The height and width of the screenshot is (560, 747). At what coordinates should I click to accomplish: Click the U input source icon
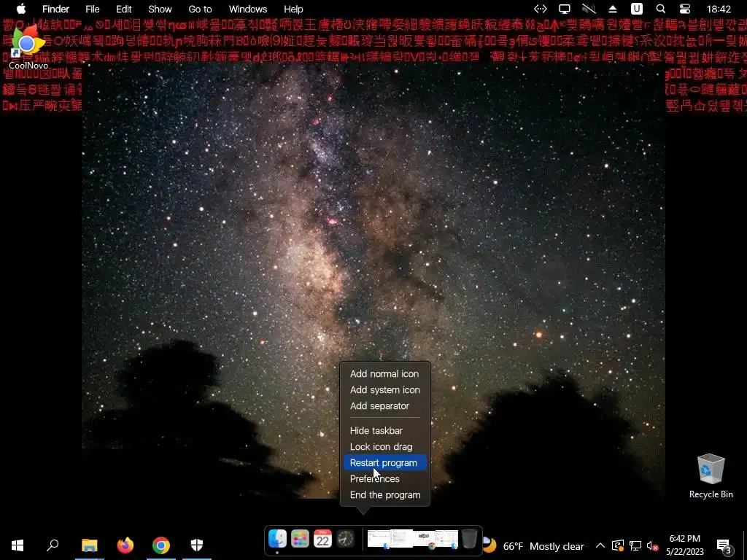(x=636, y=9)
